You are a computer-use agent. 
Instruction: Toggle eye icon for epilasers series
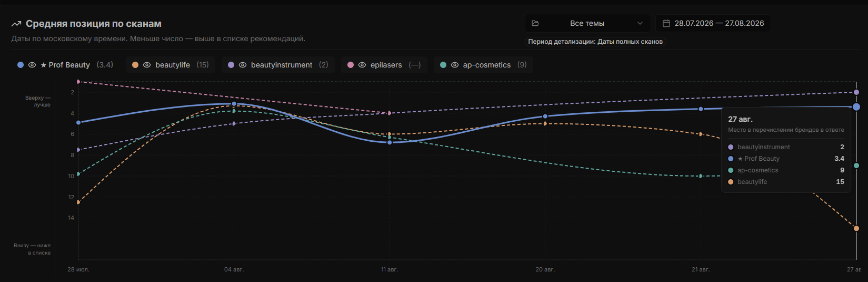click(362, 65)
